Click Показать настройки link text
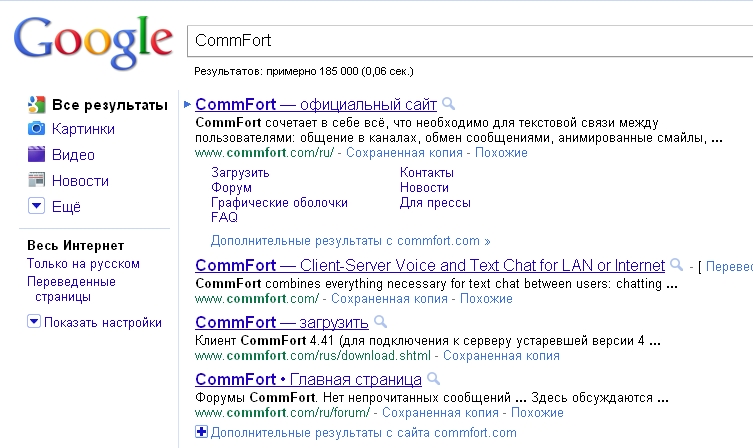The image size is (753, 448). pos(103,322)
